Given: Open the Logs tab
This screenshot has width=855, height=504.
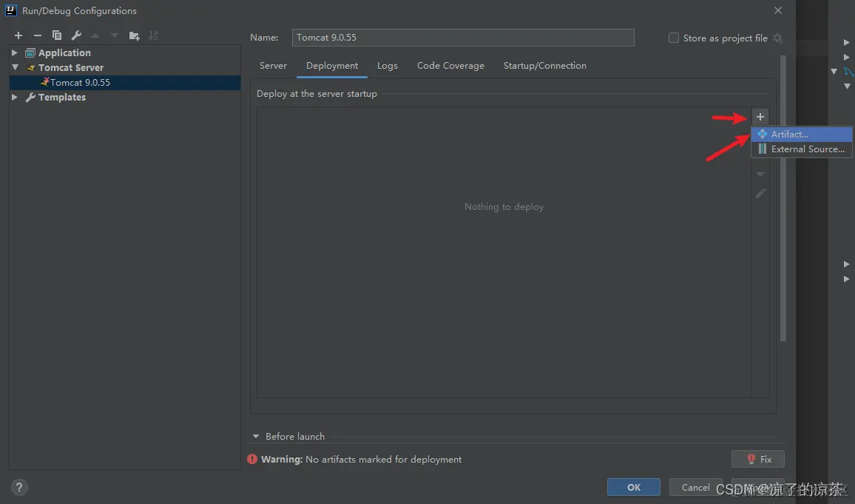Looking at the screenshot, I should [x=387, y=65].
